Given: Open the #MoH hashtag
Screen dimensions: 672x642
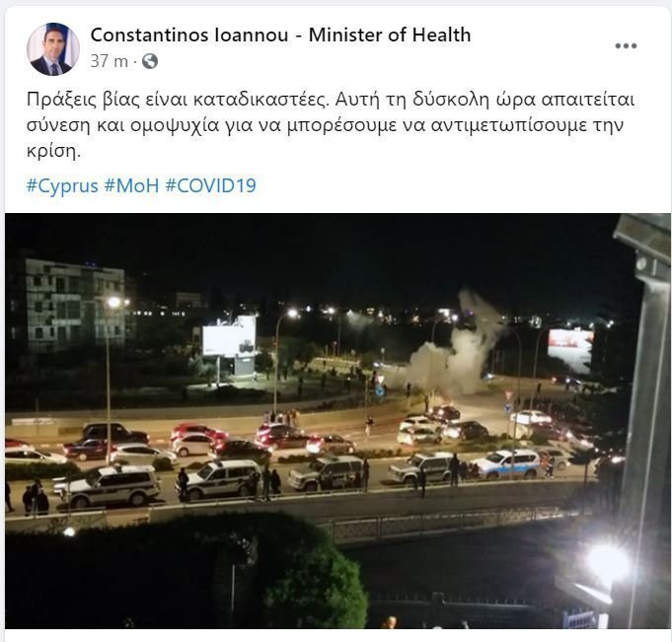Looking at the screenshot, I should (132, 185).
